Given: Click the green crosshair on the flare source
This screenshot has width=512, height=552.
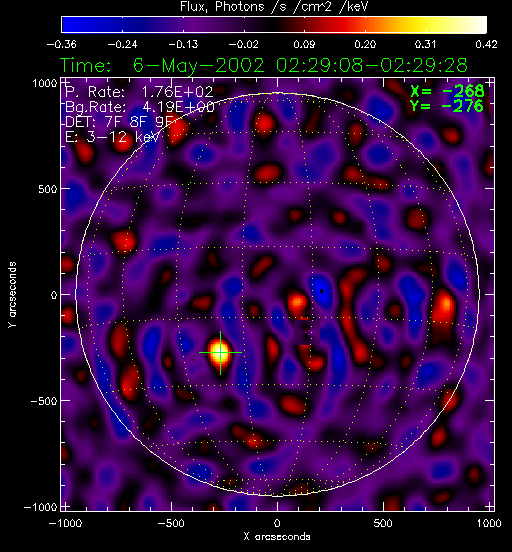Looking at the screenshot, I should pyautogui.click(x=220, y=352).
